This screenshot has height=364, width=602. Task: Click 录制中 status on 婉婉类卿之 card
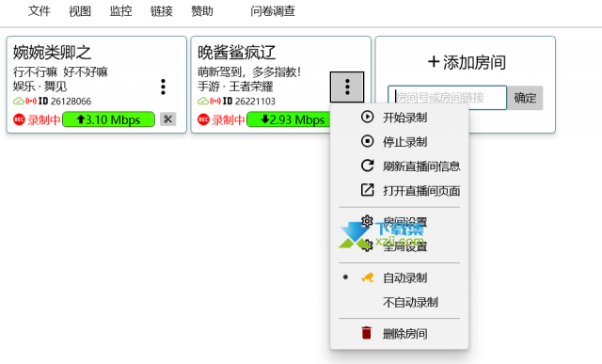click(x=44, y=119)
